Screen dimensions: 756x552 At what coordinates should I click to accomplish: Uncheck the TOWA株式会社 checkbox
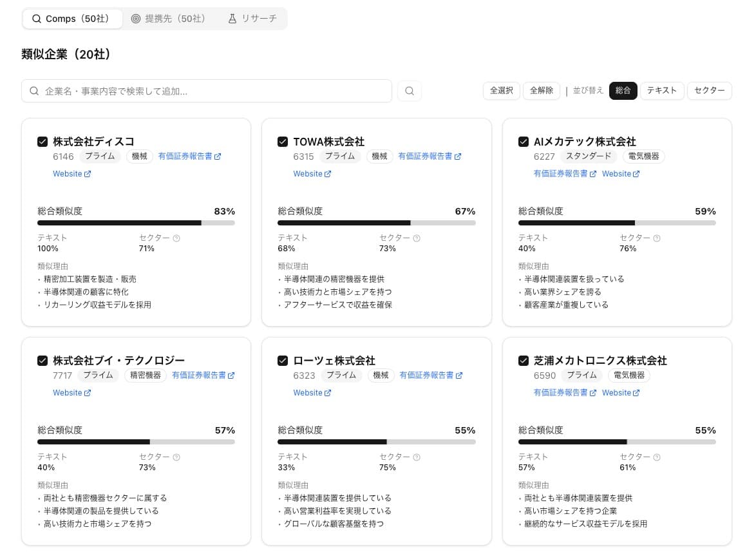283,142
